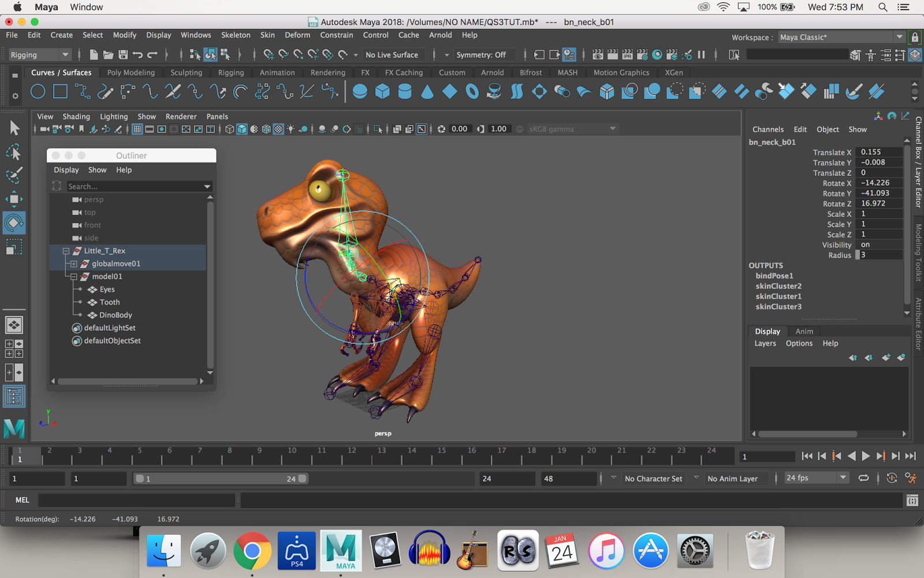Screen dimensions: 924x578
Task: Click frame 12 on the time slider
Action: coord(351,457)
